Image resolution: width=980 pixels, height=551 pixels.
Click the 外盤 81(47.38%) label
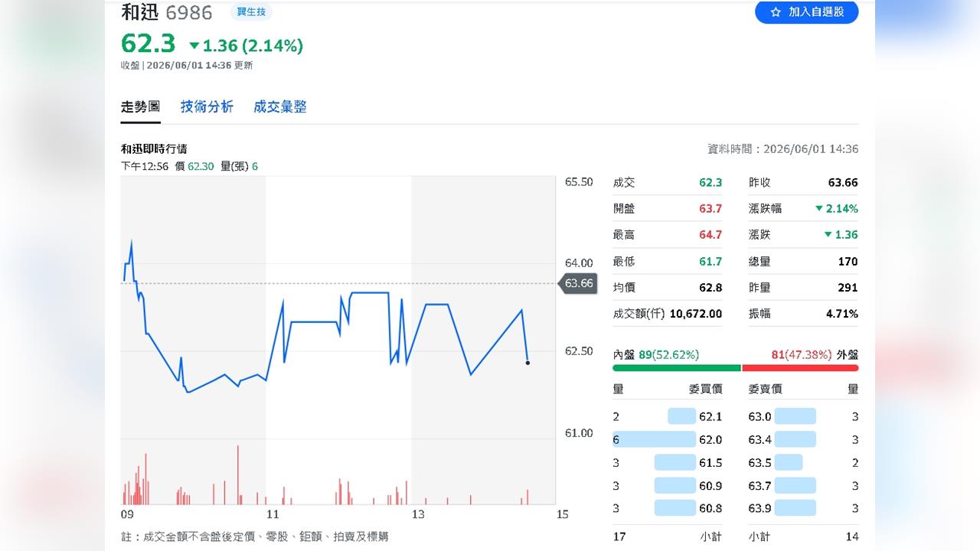(815, 354)
